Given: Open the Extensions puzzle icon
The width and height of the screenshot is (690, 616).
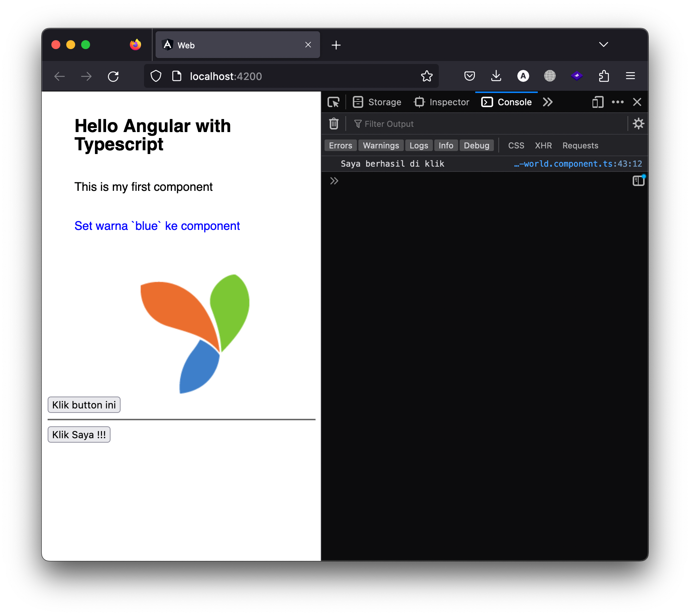Looking at the screenshot, I should pos(604,76).
